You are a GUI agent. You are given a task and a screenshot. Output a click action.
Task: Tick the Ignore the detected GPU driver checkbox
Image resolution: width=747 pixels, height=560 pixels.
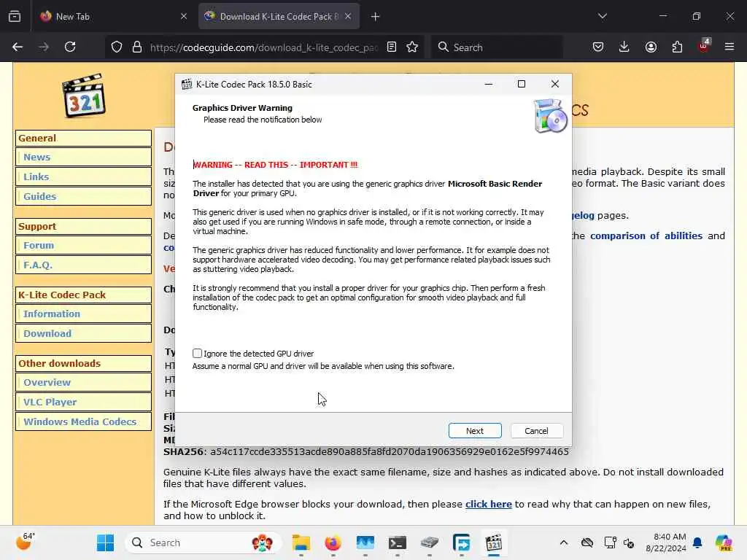coord(197,354)
